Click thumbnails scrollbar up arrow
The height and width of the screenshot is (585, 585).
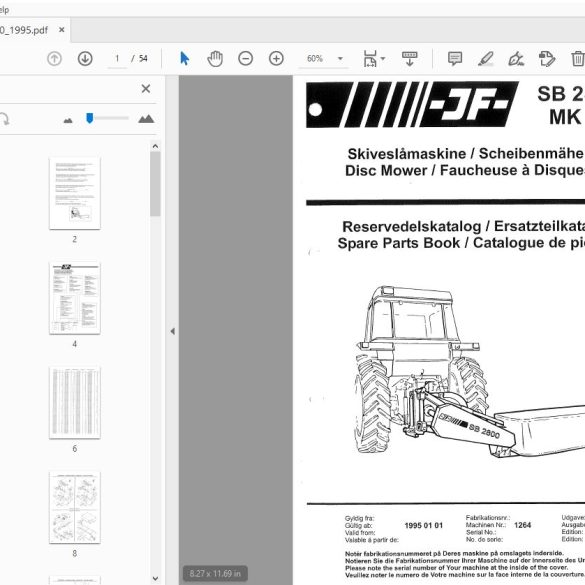tap(155, 146)
